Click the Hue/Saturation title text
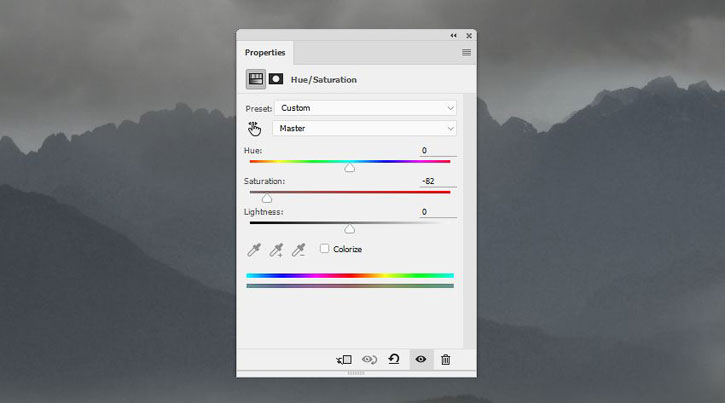This screenshot has width=725, height=403. [324, 79]
